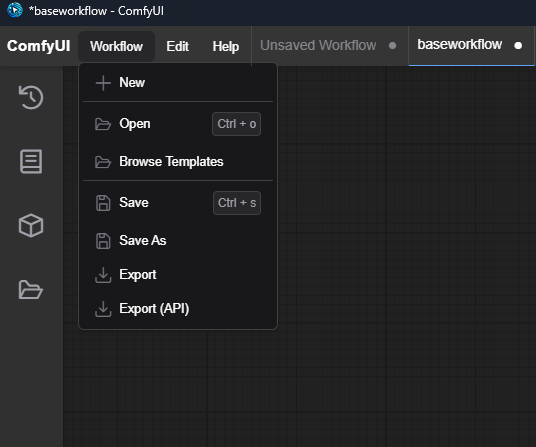The height and width of the screenshot is (447, 536).
Task: Click the *baseworkflow - ComfyUI window title
Action: click(x=96, y=11)
